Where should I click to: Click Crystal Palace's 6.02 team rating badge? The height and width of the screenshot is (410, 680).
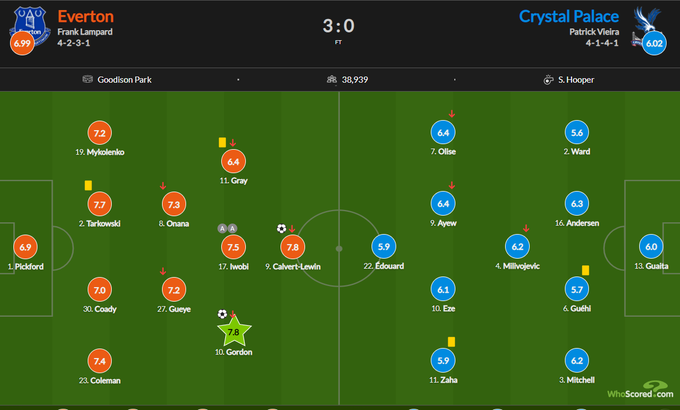[655, 43]
